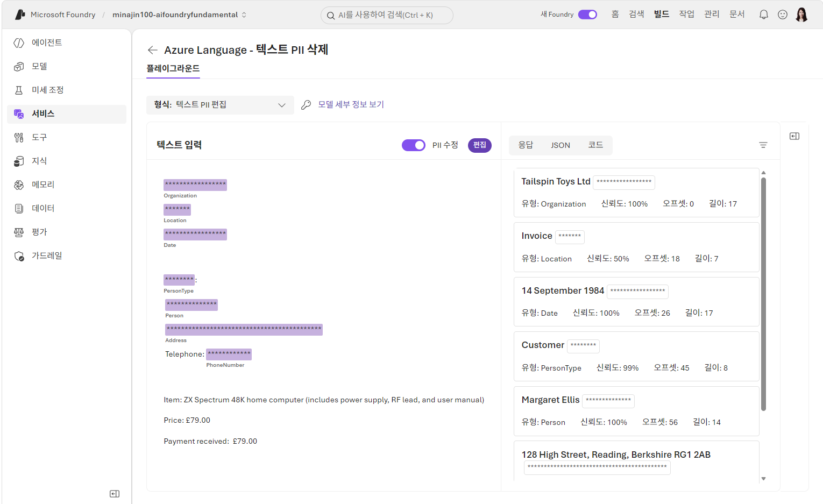Open the filter icon in results panel
823x504 pixels.
pyautogui.click(x=763, y=145)
